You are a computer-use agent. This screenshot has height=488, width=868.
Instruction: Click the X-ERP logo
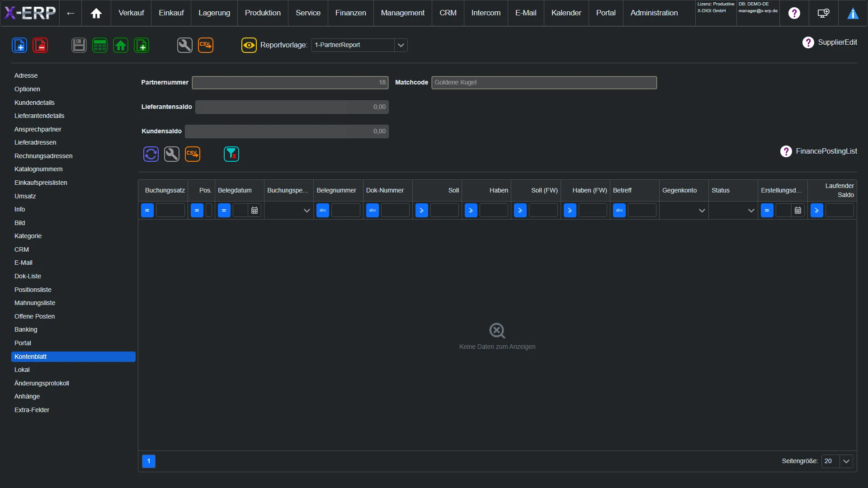tap(30, 13)
